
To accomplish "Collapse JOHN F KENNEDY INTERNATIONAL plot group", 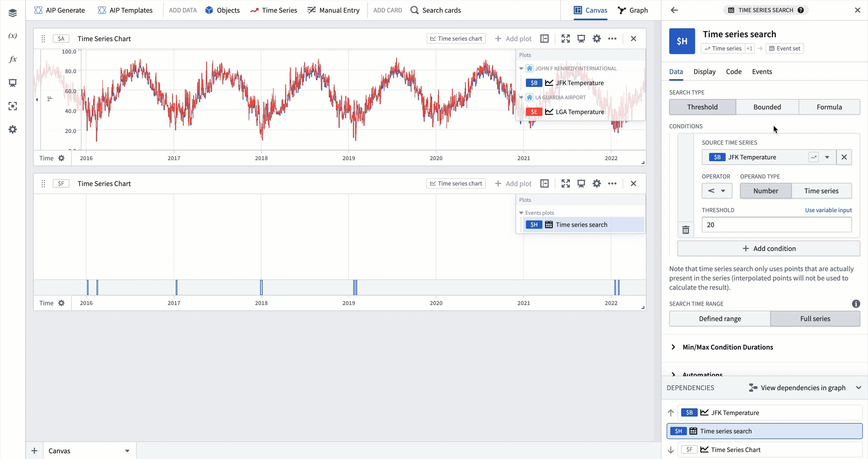I will (x=521, y=68).
